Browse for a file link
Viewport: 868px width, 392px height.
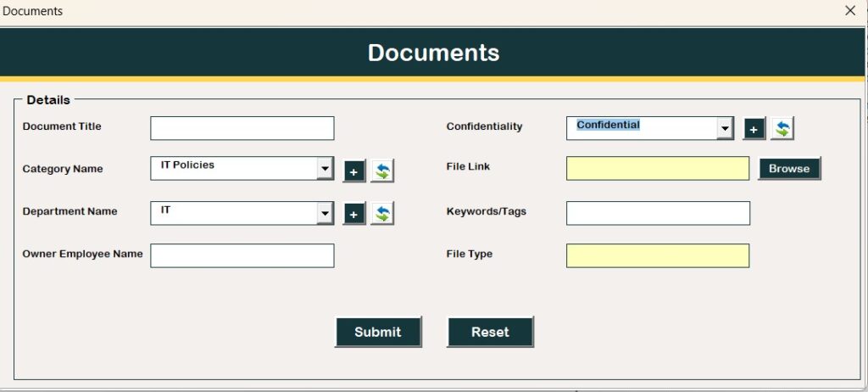pos(789,169)
